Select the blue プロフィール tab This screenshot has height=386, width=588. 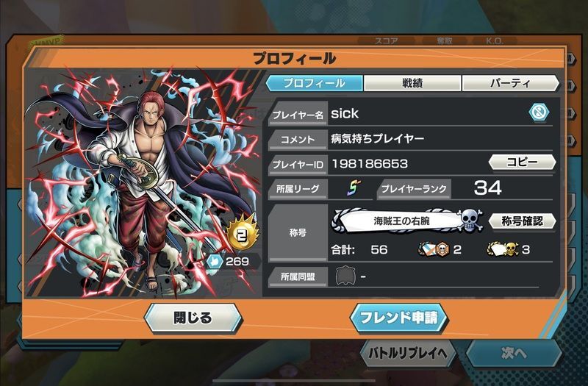(x=315, y=83)
